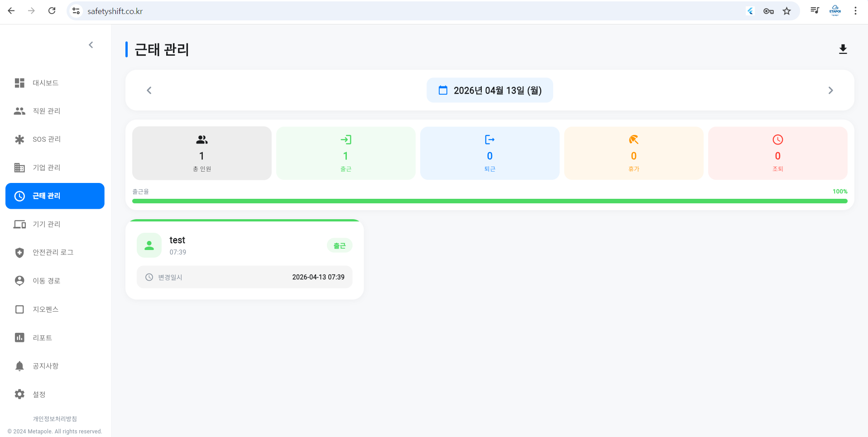Select the 휴가 summary card
The height and width of the screenshot is (437, 868).
[633, 153]
